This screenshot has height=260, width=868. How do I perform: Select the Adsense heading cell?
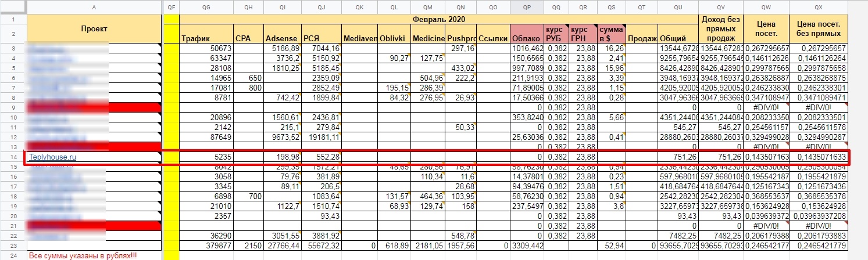pyautogui.click(x=282, y=34)
